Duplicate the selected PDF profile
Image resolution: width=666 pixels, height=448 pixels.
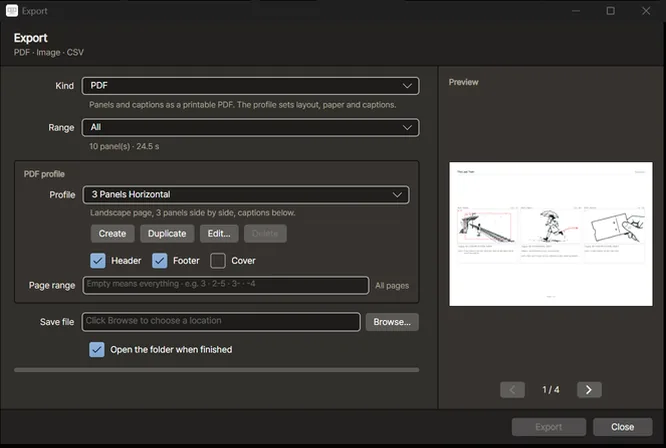[167, 234]
